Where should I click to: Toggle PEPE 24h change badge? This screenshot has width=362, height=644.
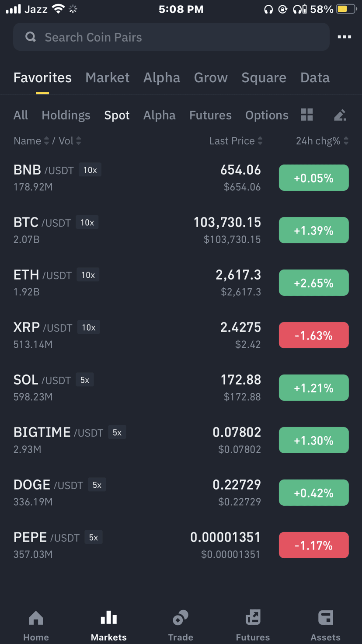click(x=314, y=545)
